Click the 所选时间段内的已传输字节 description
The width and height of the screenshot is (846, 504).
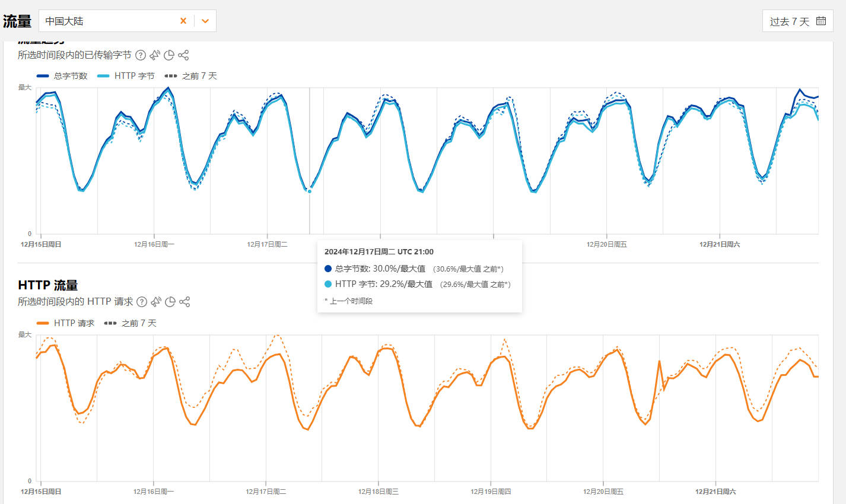tap(75, 55)
